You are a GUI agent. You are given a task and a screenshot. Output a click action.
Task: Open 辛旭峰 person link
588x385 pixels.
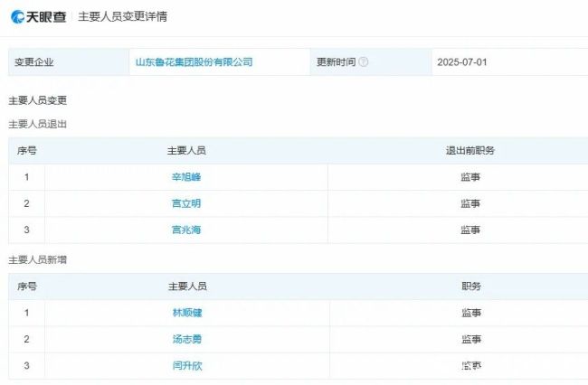[x=186, y=177]
